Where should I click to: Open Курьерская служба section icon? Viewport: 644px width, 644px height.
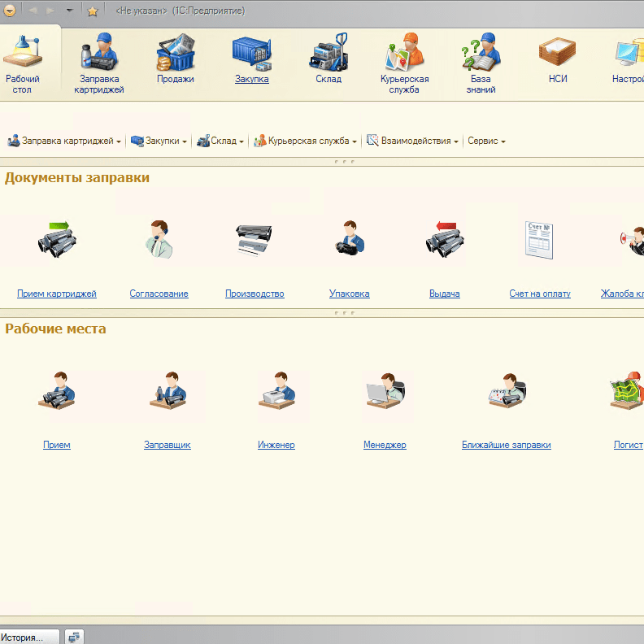pyautogui.click(x=404, y=51)
